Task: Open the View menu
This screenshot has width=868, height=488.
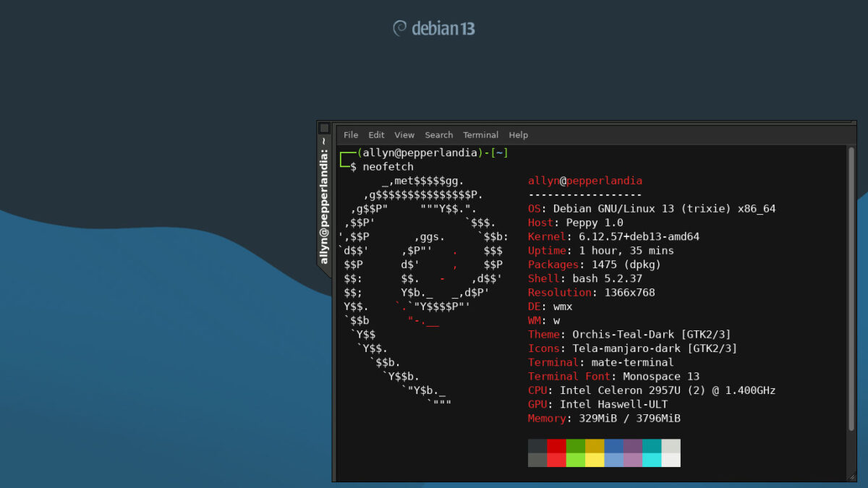Action: point(404,134)
